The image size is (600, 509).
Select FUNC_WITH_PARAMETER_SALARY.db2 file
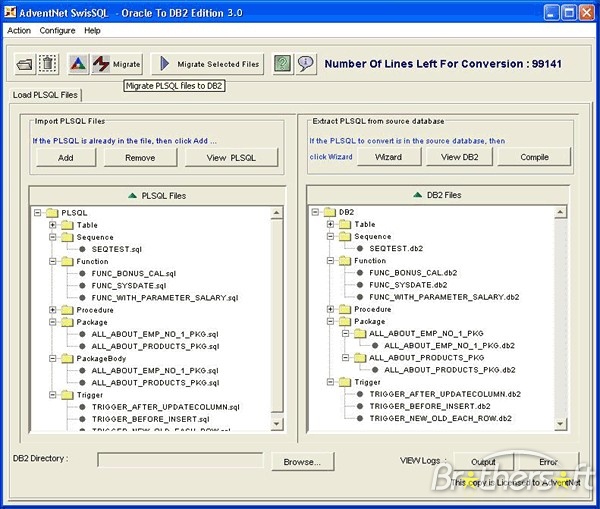444,297
